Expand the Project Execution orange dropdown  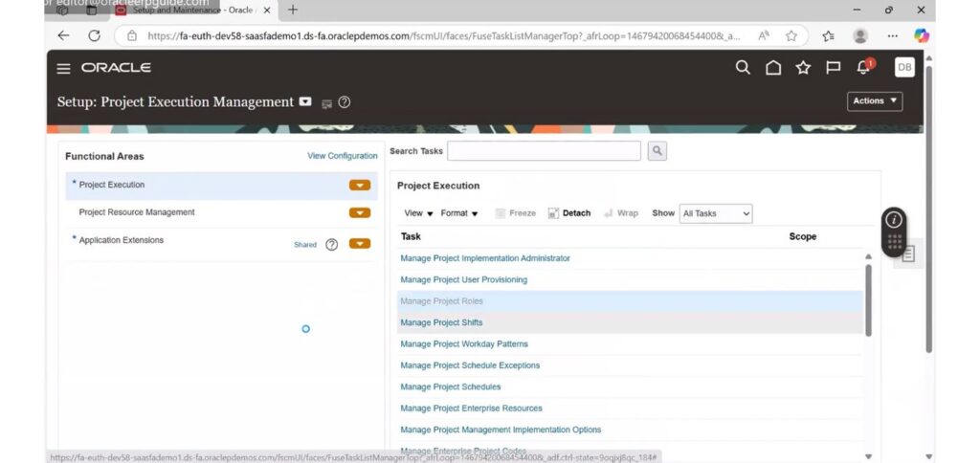360,185
